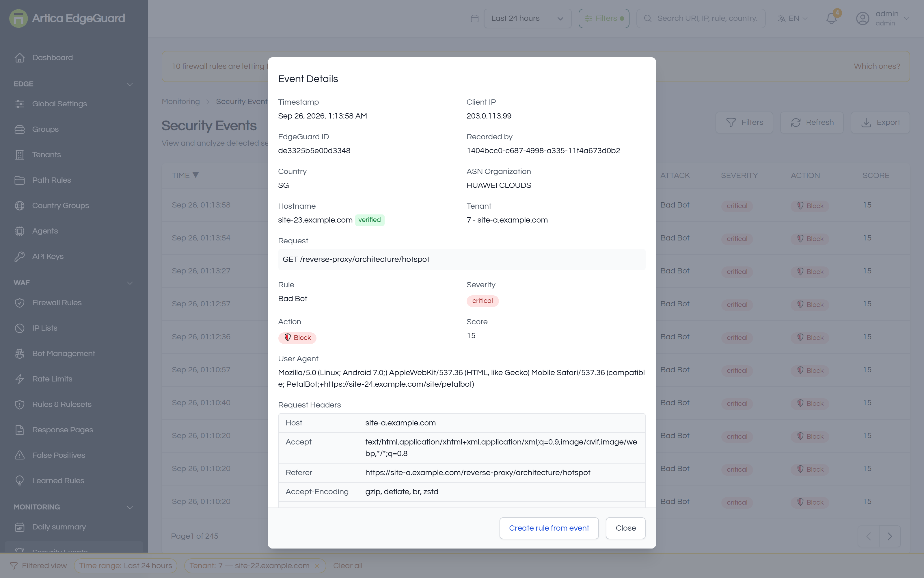Focus the search URI, IP, rule field
Screen dimensions: 924x578
701,18
